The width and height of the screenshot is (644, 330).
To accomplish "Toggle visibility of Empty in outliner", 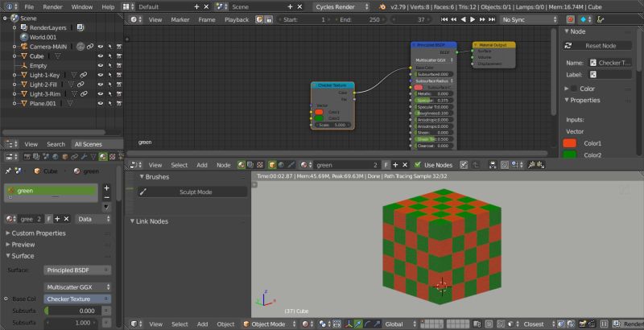I will tap(100, 66).
